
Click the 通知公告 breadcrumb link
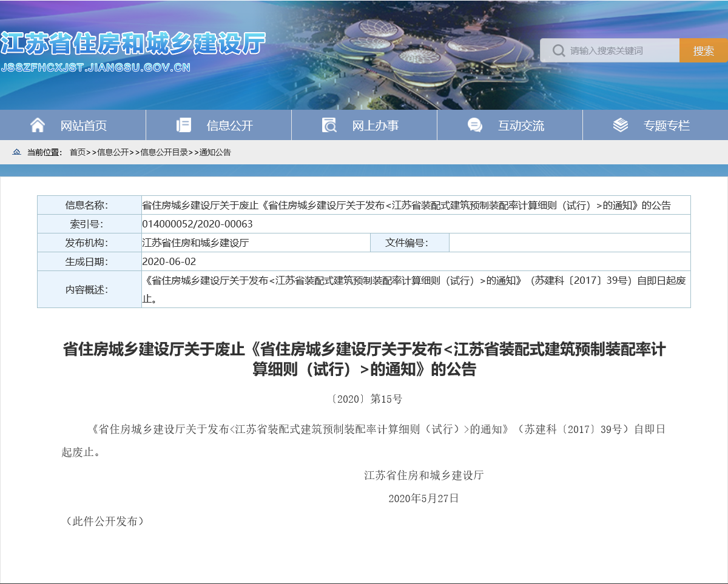pyautogui.click(x=215, y=152)
